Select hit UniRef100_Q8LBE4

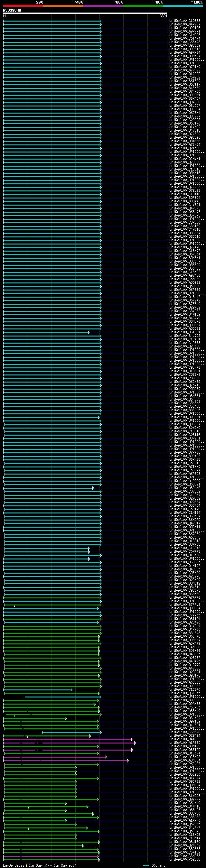[185, 109]
